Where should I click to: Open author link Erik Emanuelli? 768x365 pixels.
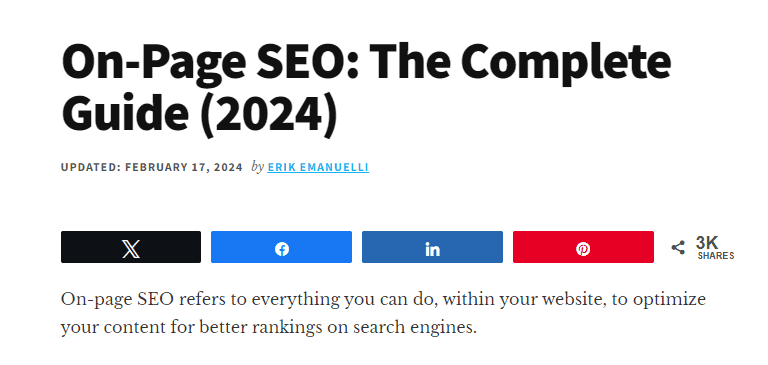coord(318,167)
